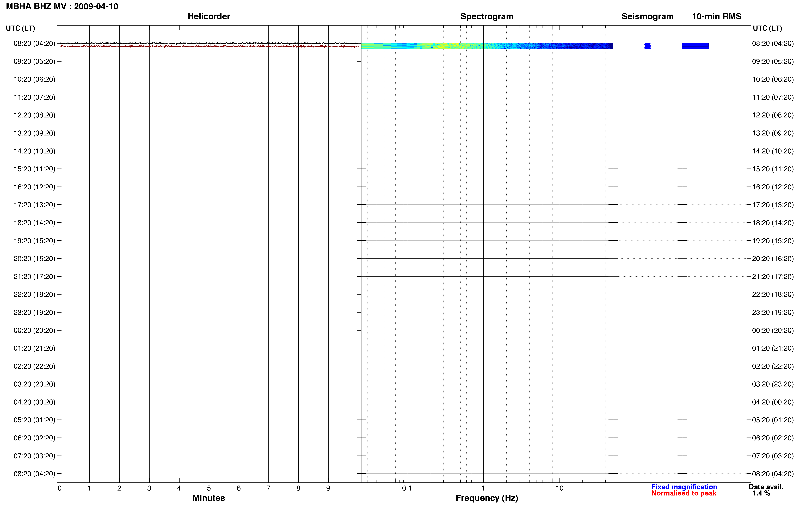Click the '1' frequency tick label
Screen dimensions: 812x508
click(x=483, y=488)
